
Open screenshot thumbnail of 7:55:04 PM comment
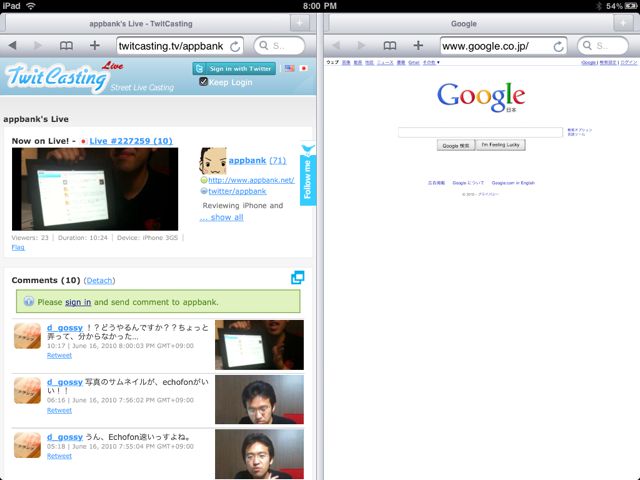point(259,454)
